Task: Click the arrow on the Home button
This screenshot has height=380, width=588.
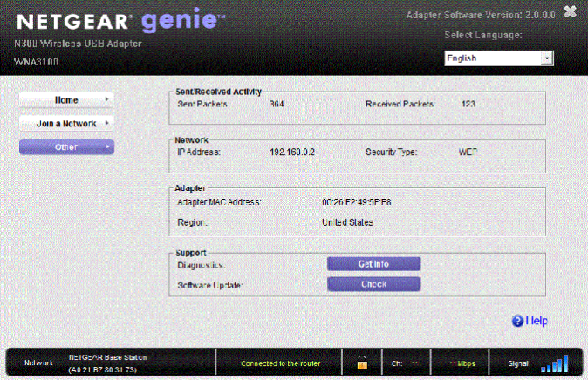Action: pyautogui.click(x=107, y=99)
